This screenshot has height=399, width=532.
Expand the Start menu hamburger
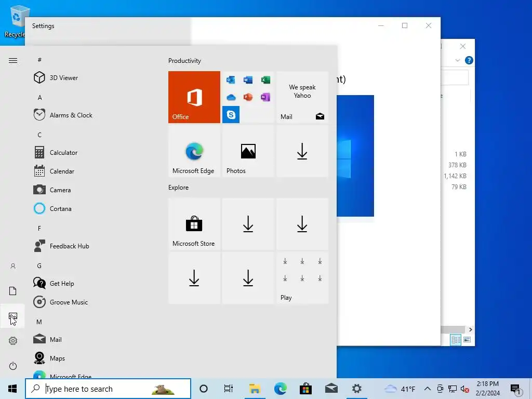(13, 61)
